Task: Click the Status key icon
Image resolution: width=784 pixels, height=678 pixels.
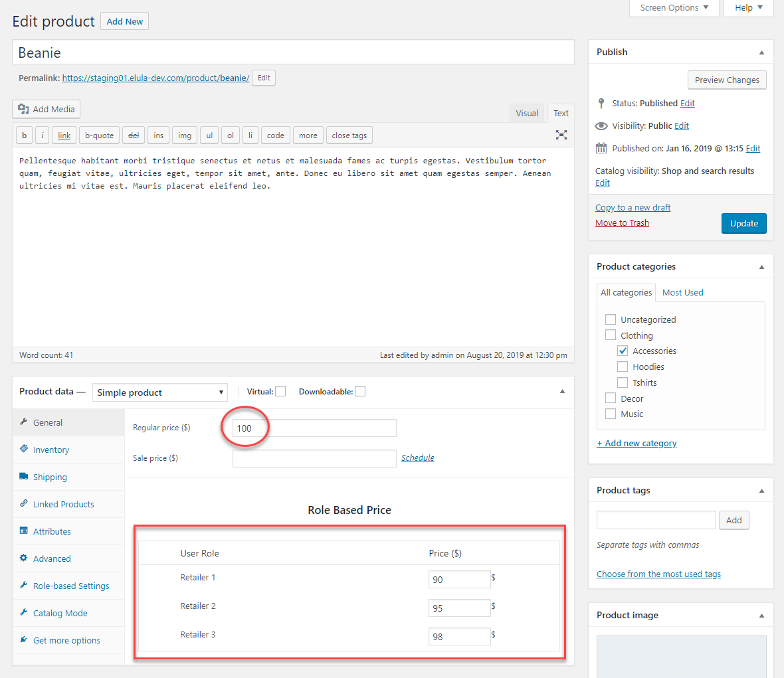Action: click(x=601, y=104)
